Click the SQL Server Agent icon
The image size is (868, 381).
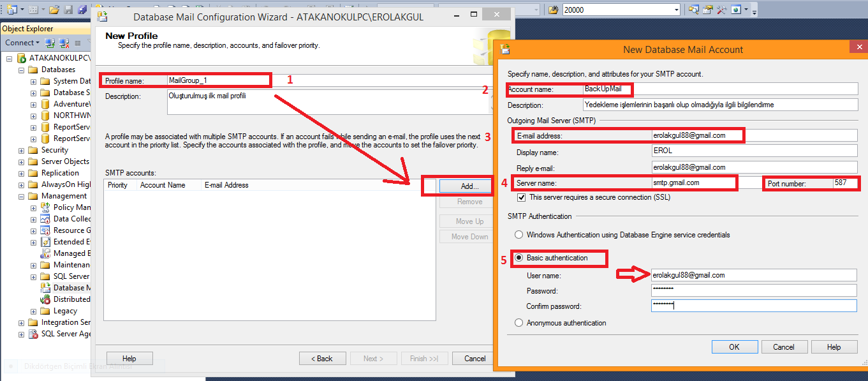tap(33, 334)
